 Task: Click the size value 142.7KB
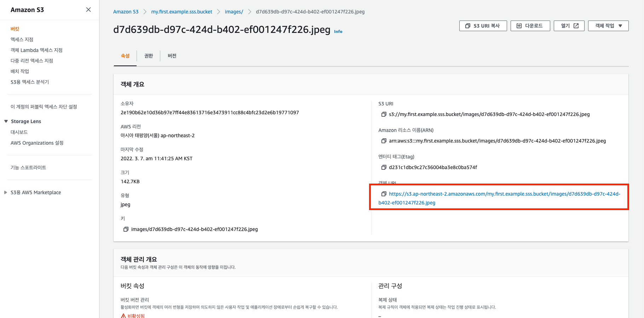tap(130, 181)
